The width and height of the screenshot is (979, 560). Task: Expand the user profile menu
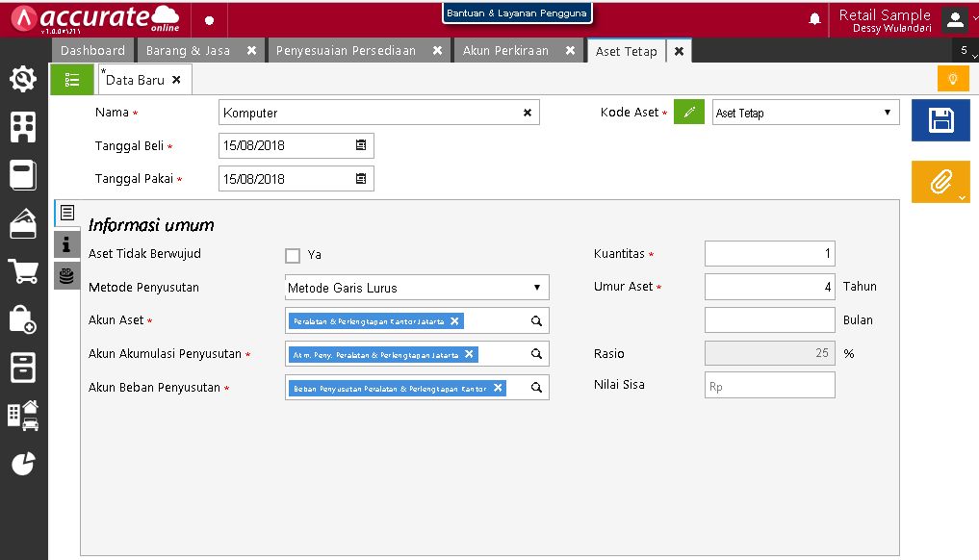954,19
